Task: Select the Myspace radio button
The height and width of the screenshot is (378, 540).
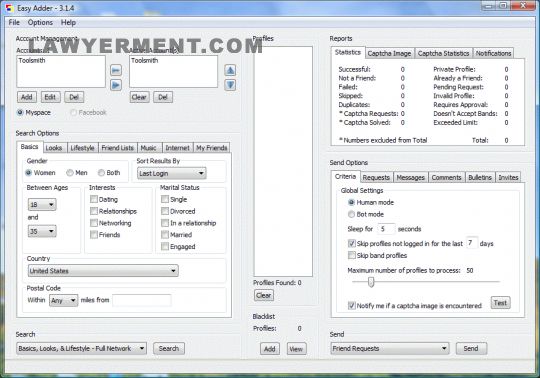Action: pyautogui.click(x=20, y=112)
